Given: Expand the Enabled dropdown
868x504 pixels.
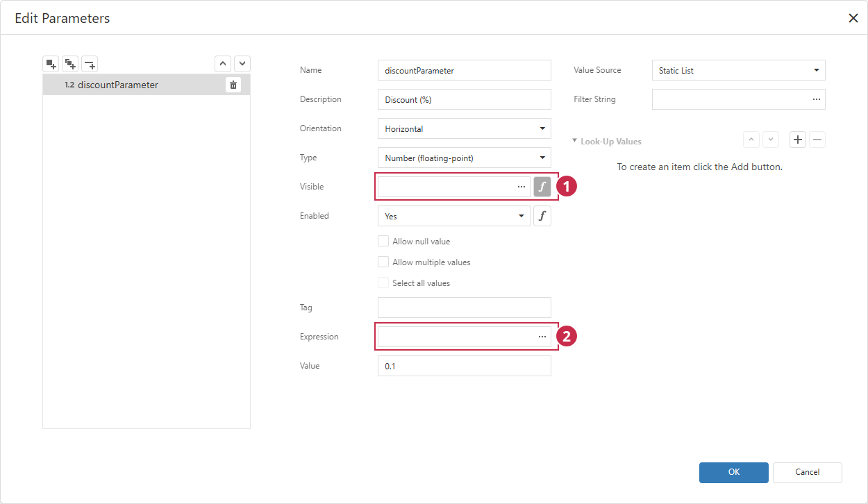Looking at the screenshot, I should (454, 216).
